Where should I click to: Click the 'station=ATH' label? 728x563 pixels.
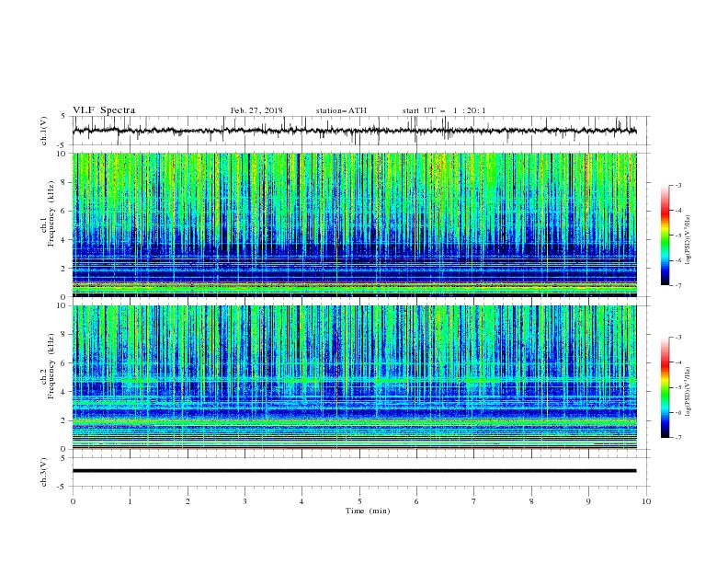point(341,110)
